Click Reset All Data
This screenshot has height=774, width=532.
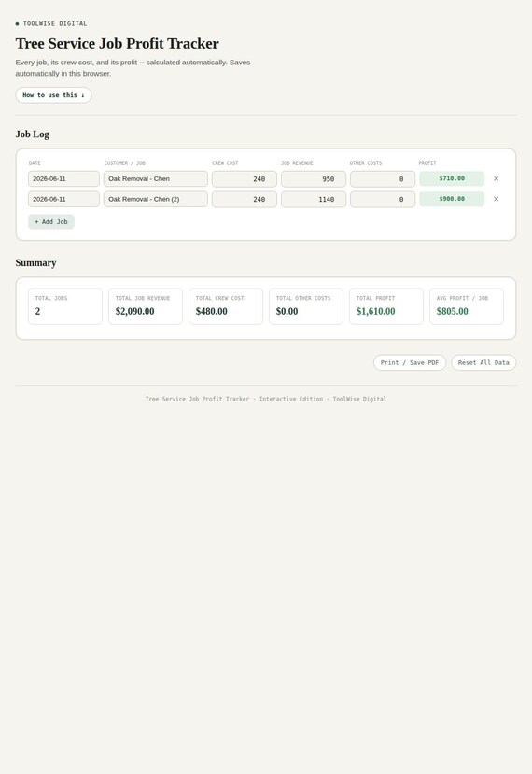pos(483,363)
